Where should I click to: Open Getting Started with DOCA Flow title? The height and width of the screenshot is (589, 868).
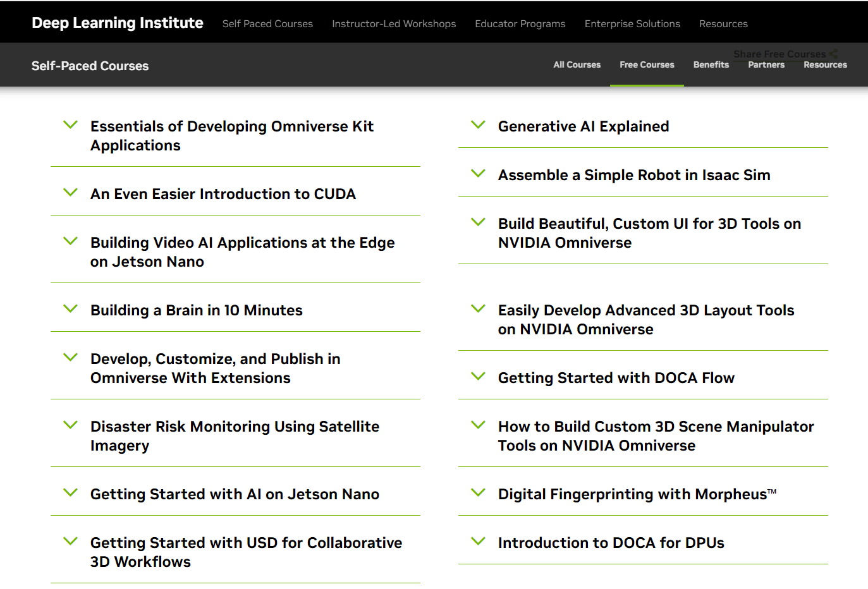coord(616,378)
